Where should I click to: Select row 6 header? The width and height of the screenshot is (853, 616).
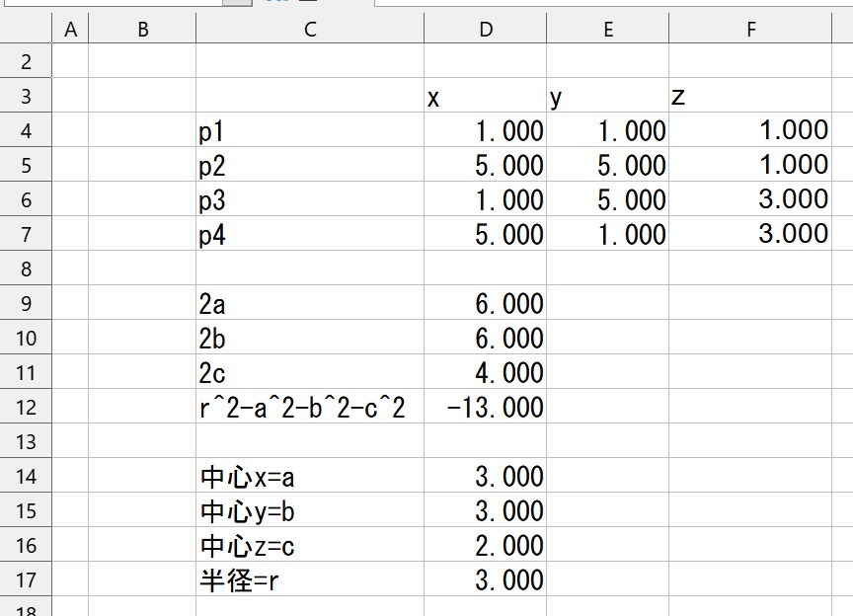coord(26,199)
